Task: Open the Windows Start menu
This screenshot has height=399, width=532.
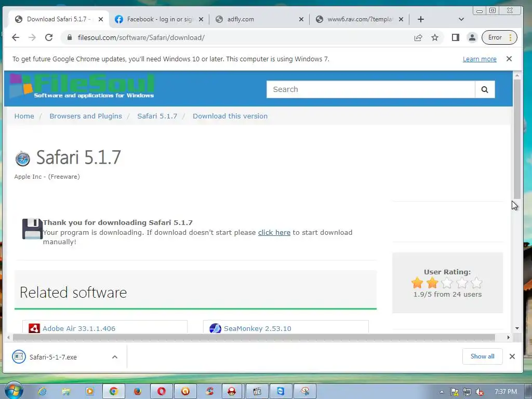Action: pyautogui.click(x=13, y=391)
